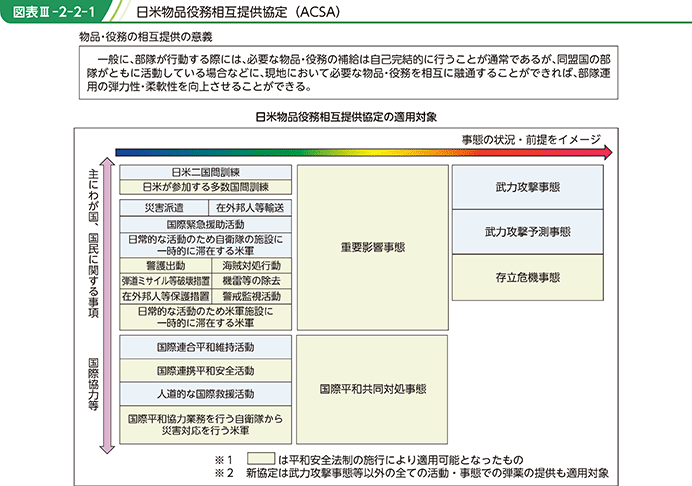Click the 国際緊急援助活動 box
692x486 pixels.
(x=206, y=224)
